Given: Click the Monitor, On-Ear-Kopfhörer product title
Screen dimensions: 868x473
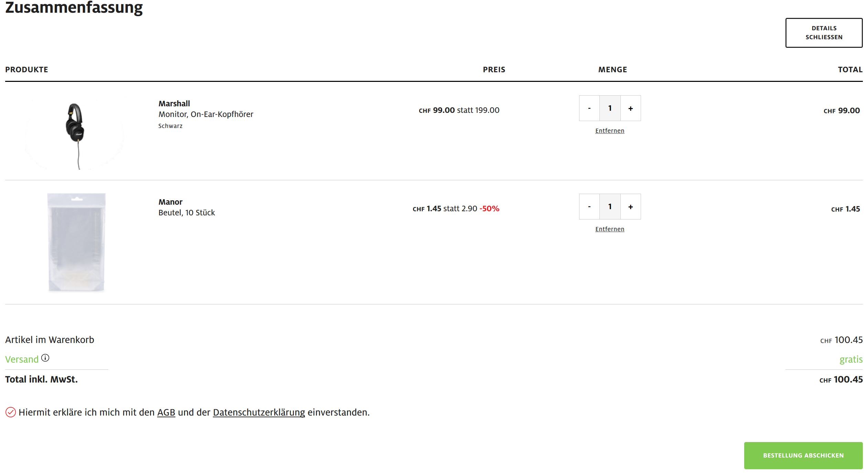Looking at the screenshot, I should [206, 114].
